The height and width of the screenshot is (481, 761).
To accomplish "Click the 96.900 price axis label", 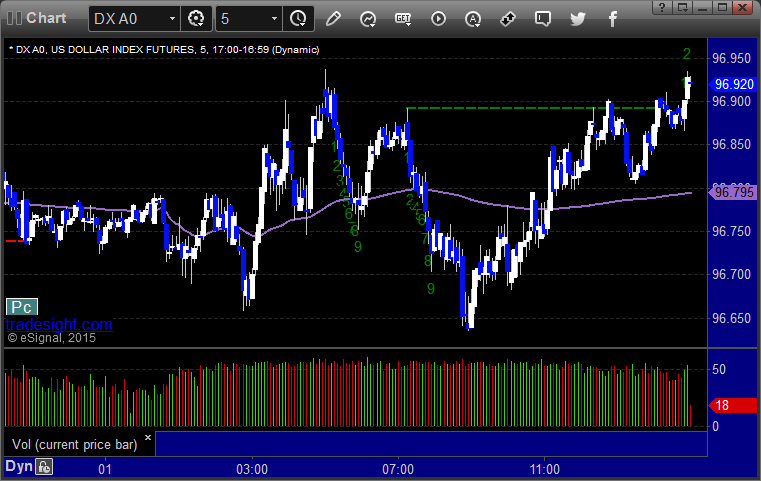I will 731,101.
